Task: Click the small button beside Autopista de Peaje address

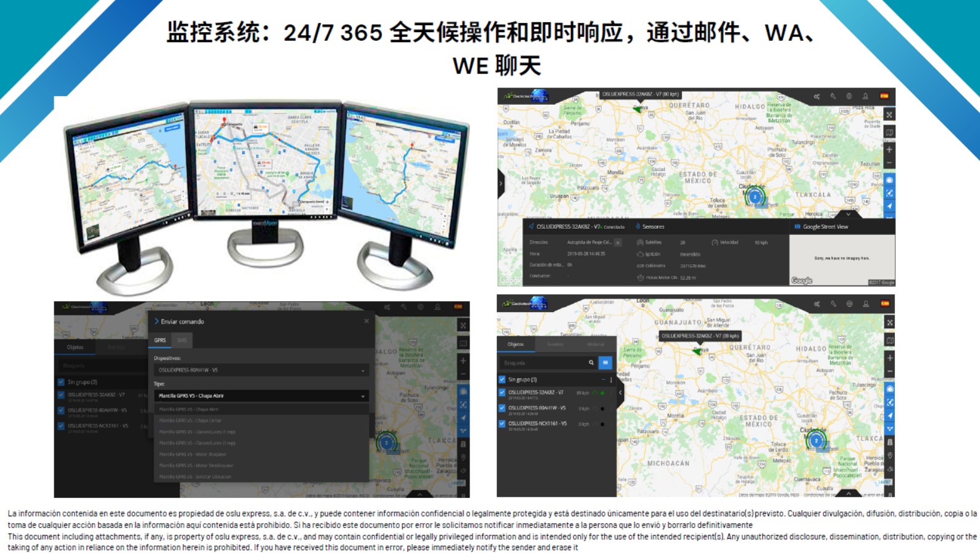Action: click(x=618, y=242)
